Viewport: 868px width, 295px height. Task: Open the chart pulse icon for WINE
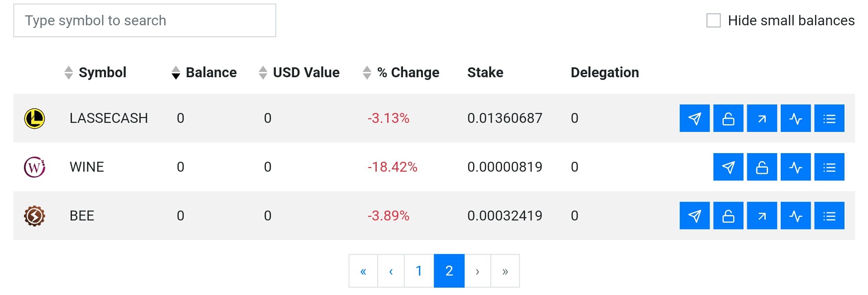pos(796,167)
